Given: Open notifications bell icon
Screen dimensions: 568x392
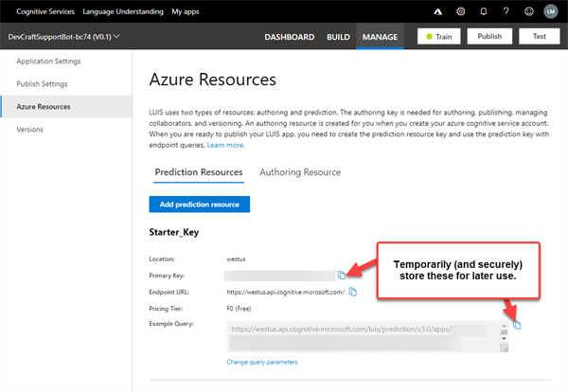Looking at the screenshot, I should (484, 11).
